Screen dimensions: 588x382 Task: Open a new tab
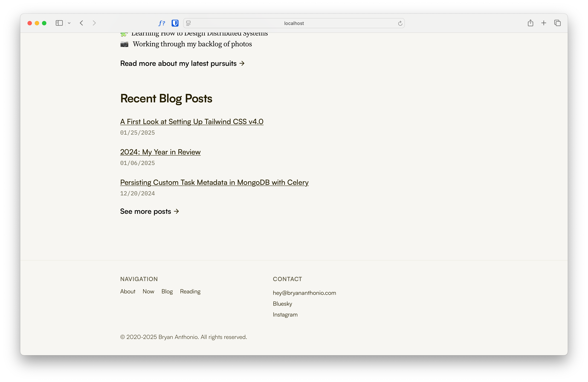coord(544,23)
